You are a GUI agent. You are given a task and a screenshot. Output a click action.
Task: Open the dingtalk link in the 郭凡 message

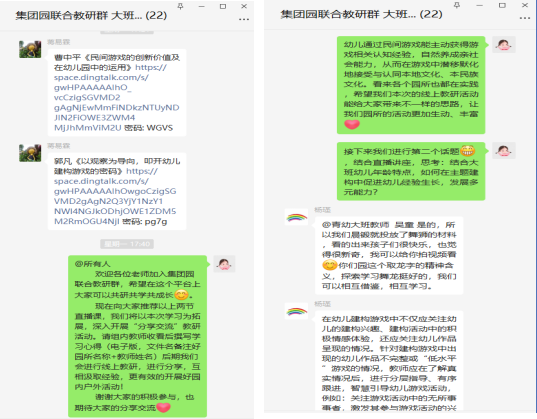(115, 196)
